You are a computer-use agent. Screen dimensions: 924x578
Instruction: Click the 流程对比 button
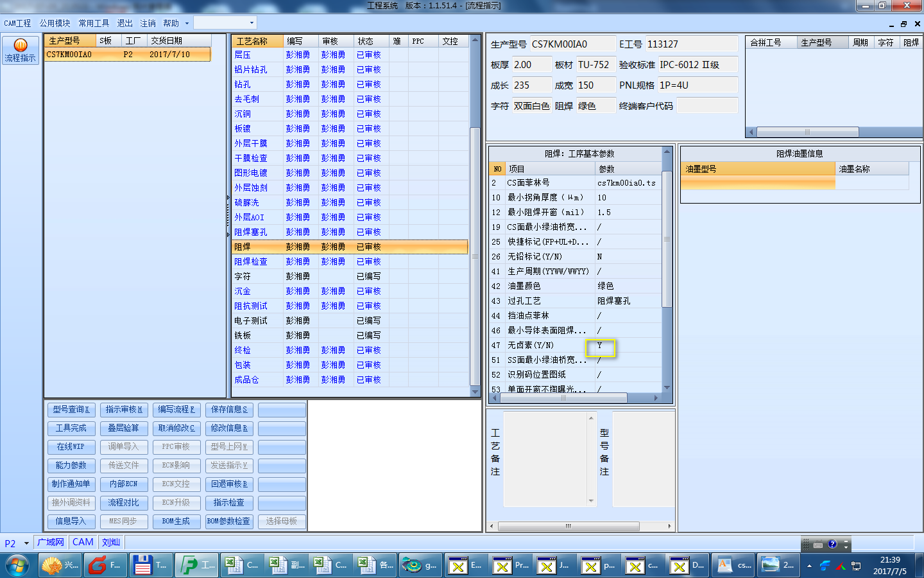click(124, 502)
